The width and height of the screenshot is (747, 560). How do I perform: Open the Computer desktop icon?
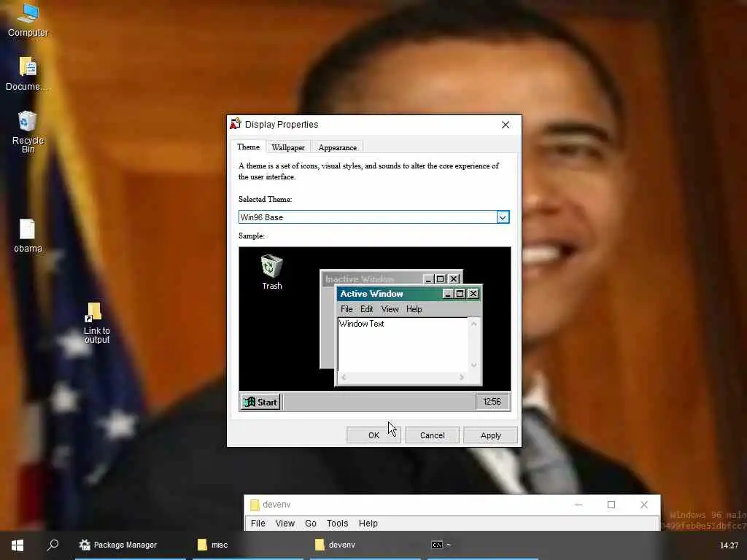click(x=28, y=20)
